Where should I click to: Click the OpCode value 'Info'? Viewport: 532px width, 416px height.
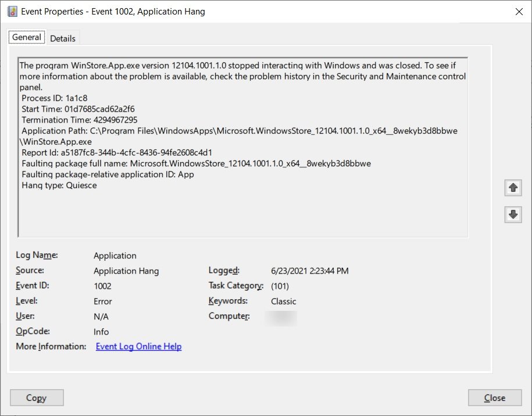click(x=102, y=332)
